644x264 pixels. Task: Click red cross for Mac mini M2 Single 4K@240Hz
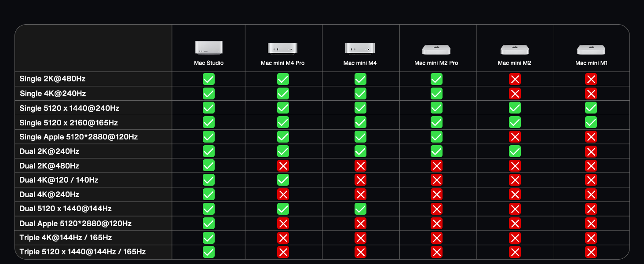coord(515,93)
